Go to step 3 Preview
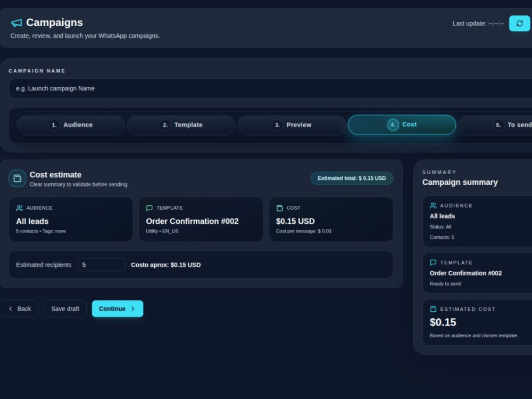 coord(292,125)
